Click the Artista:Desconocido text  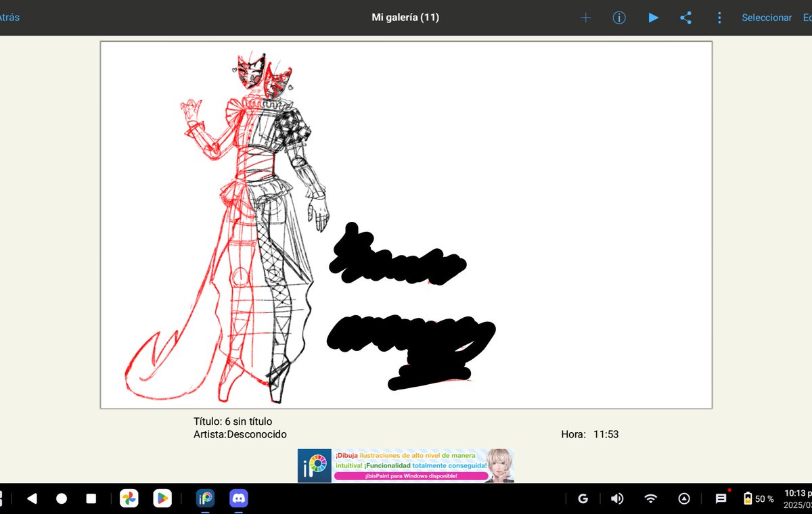point(240,434)
